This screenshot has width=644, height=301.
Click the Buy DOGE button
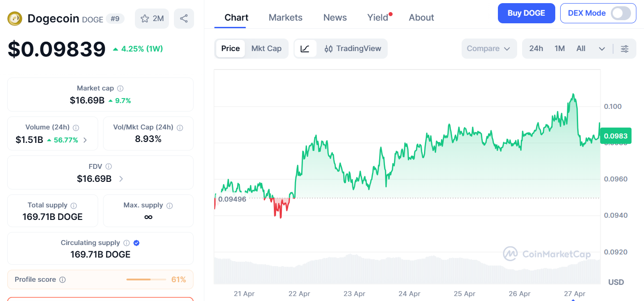[526, 13]
